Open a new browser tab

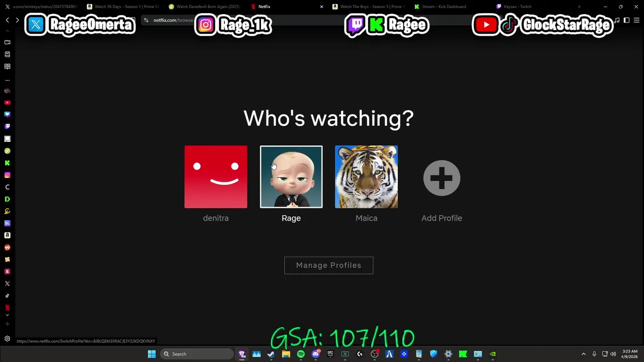click(x=579, y=7)
